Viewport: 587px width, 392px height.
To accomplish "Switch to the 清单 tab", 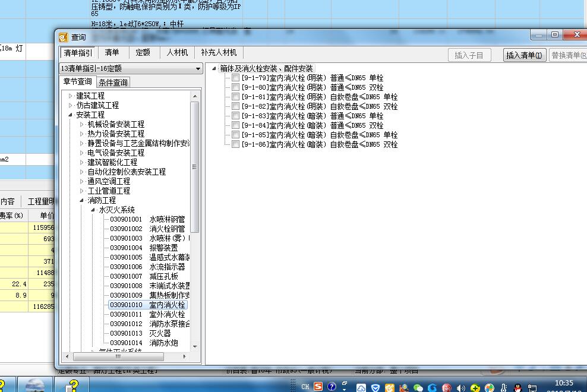I will (x=112, y=52).
